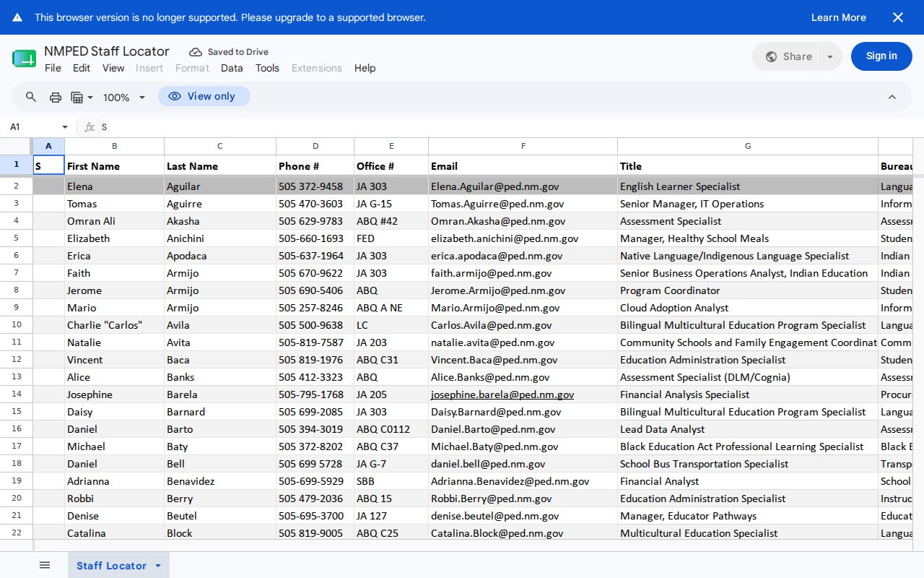Click the Title header cell

point(748,165)
